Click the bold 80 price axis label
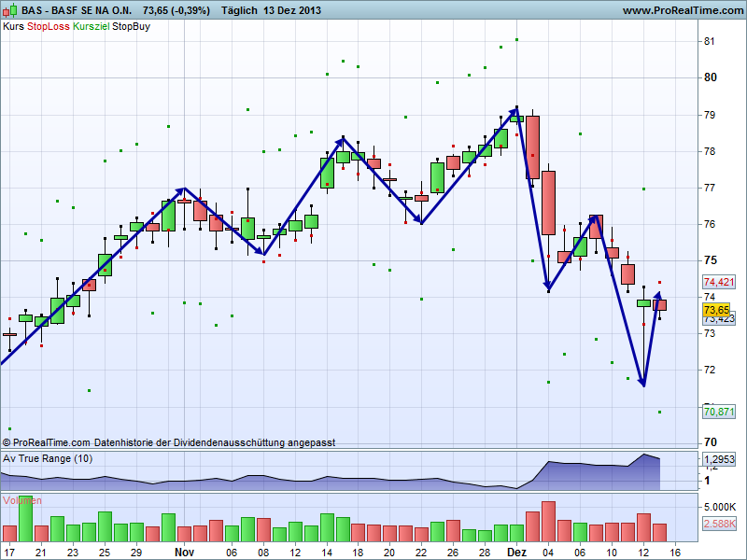Screen dimensions: 747x560 711,77
